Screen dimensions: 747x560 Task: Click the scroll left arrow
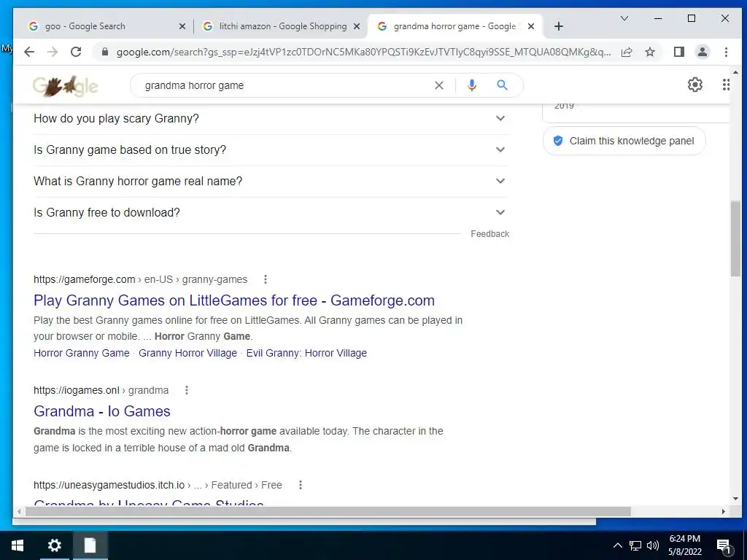(x=19, y=512)
